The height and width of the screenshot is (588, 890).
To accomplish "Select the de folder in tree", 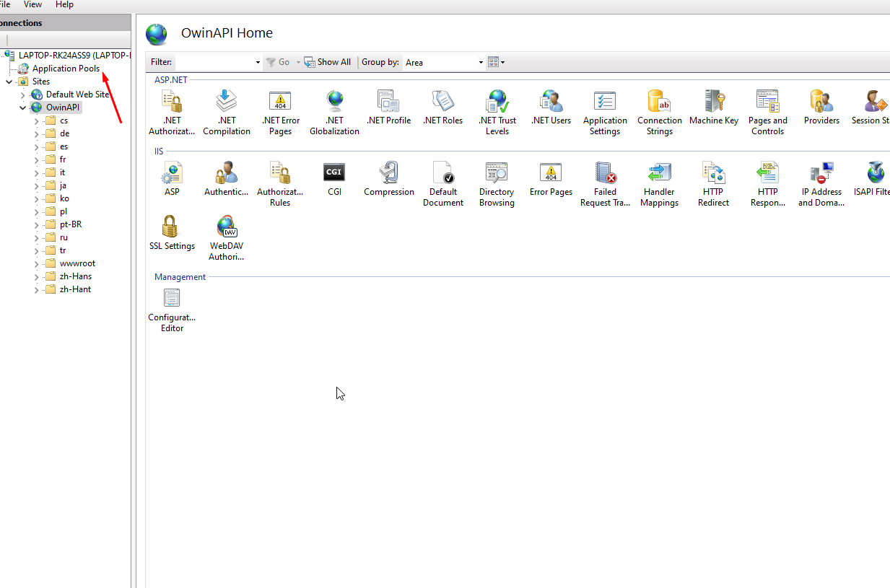I will click(65, 133).
